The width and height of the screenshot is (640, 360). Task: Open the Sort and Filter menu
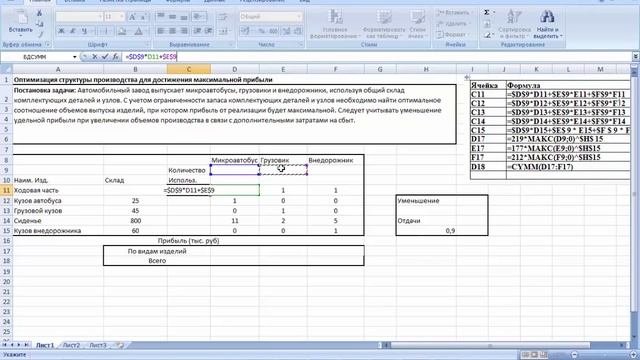514,24
